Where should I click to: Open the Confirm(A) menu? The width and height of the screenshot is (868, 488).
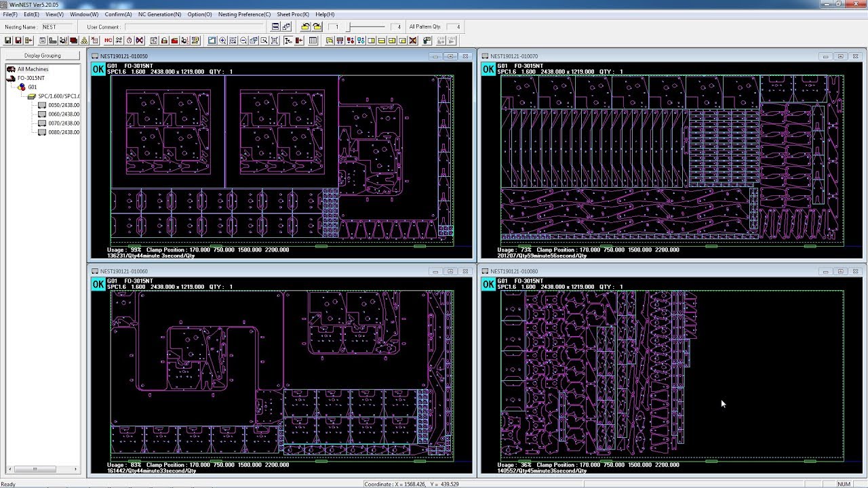(118, 14)
